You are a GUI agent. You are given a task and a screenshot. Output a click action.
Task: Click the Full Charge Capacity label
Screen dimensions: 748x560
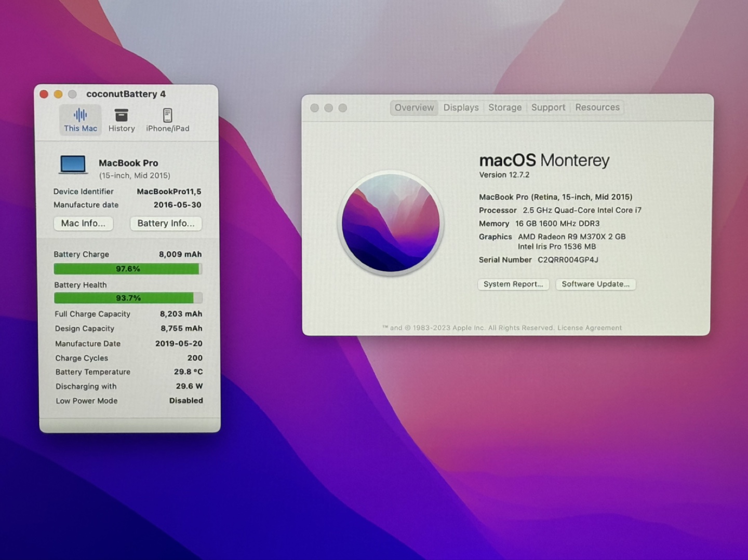(92, 314)
